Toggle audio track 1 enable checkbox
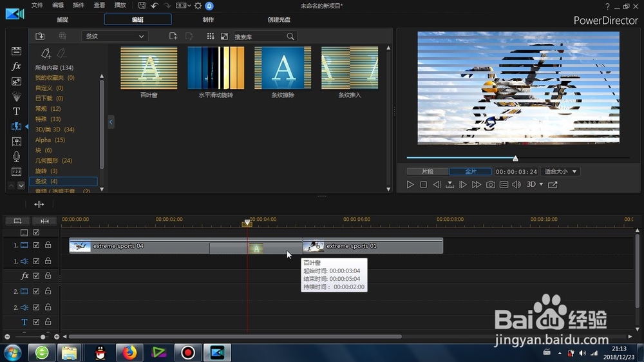644x362 pixels. coord(36,261)
